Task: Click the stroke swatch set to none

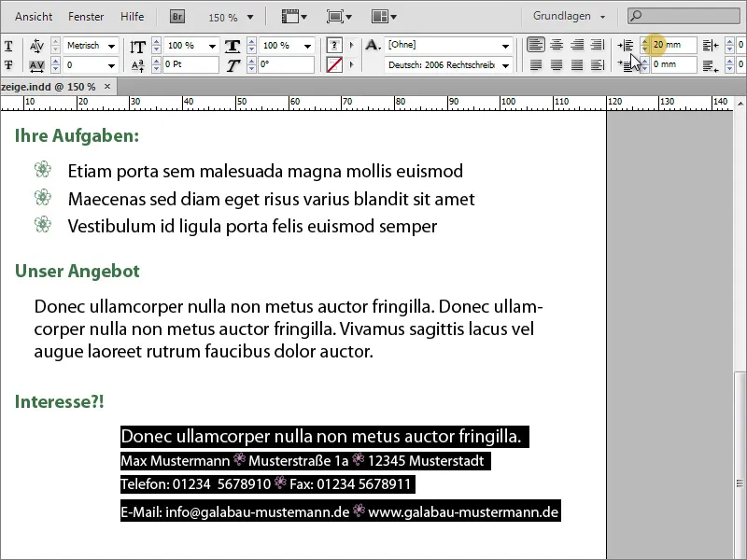Action: point(334,64)
